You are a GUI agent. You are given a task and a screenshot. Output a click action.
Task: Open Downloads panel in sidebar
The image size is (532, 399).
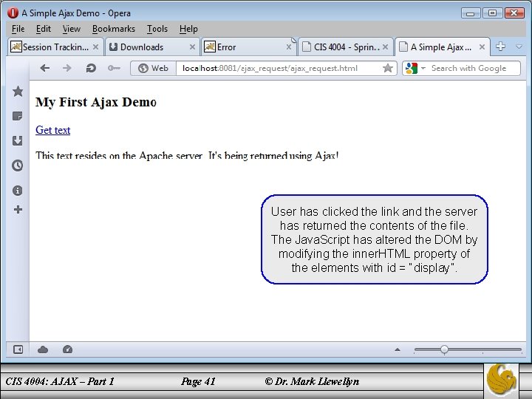pos(17,140)
